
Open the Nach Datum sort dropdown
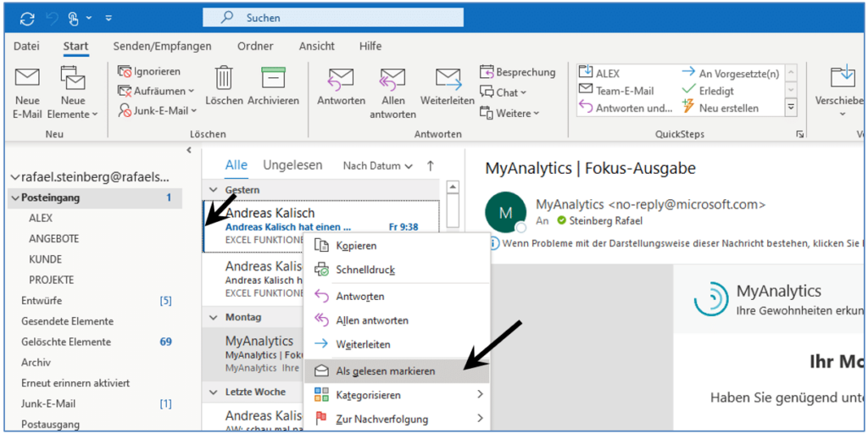tap(377, 165)
